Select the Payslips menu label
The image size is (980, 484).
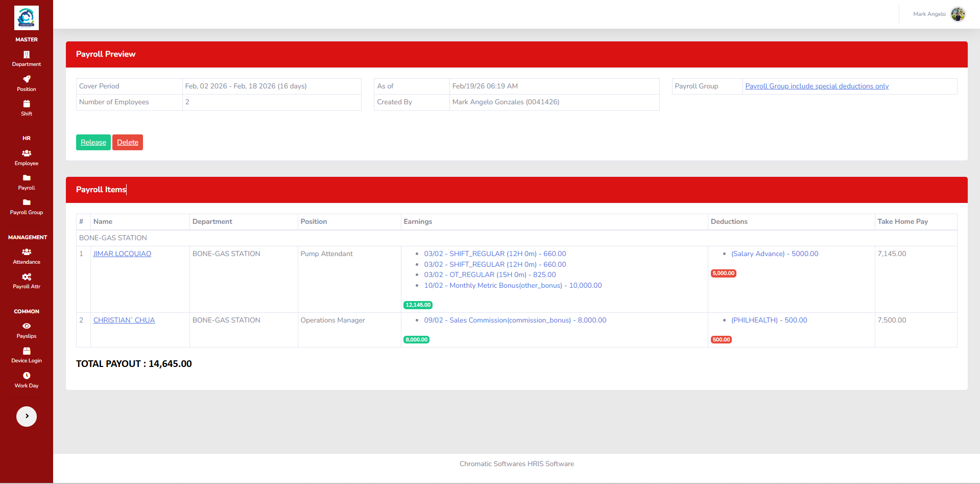(x=27, y=336)
